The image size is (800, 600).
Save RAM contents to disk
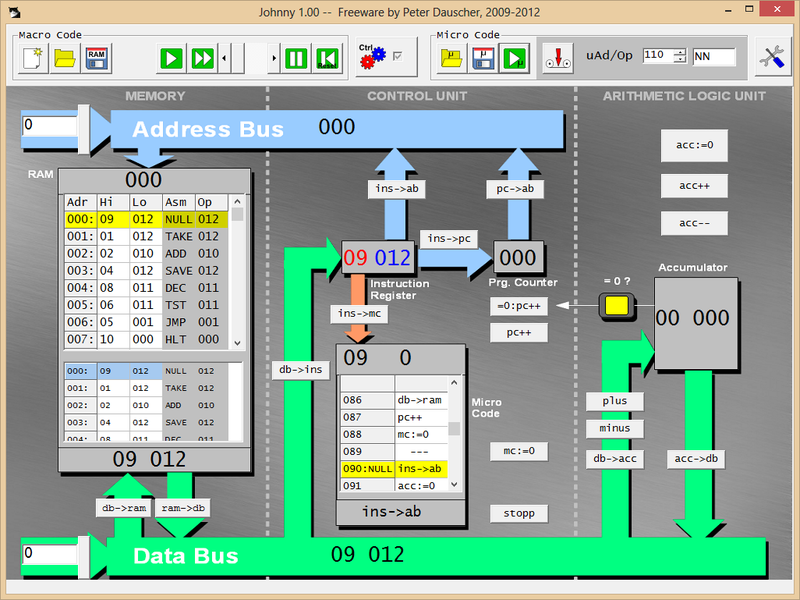click(x=96, y=58)
